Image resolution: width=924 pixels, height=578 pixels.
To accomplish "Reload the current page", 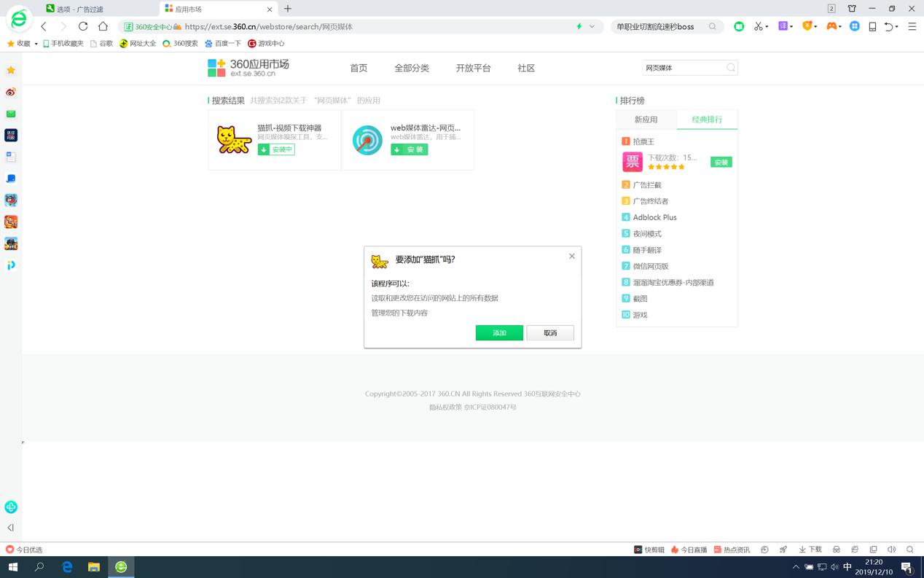I will pyautogui.click(x=83, y=26).
